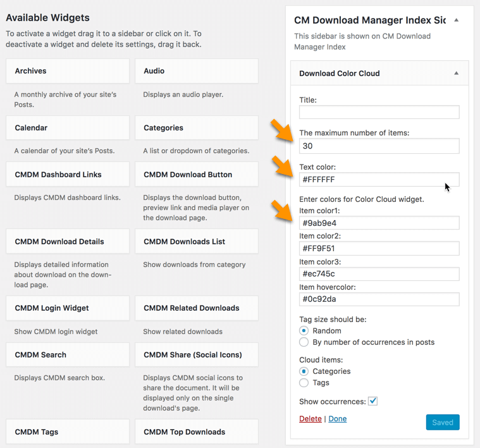Viewport: 480px width, 448px height.
Task: Select the CMDM Login Widget
Action: (68, 308)
